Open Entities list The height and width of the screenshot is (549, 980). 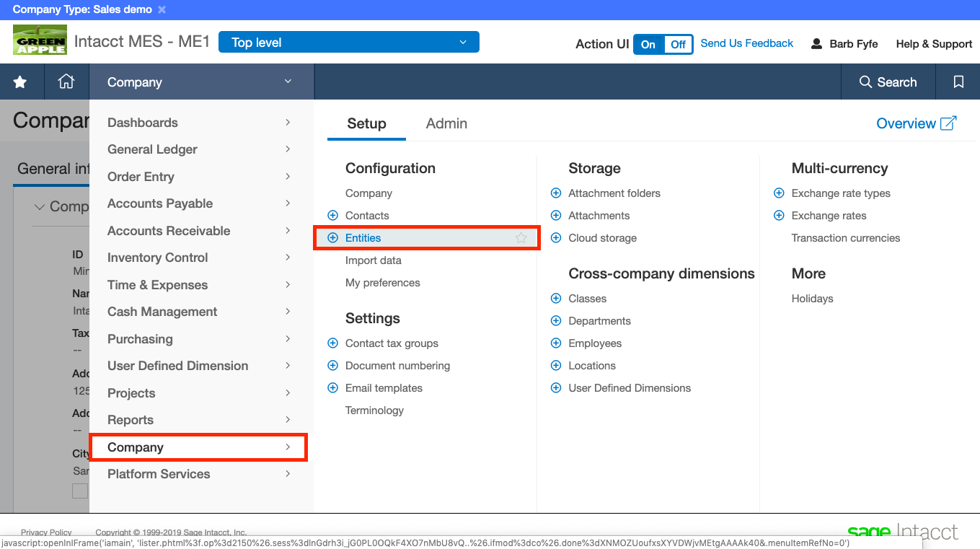[x=363, y=238]
